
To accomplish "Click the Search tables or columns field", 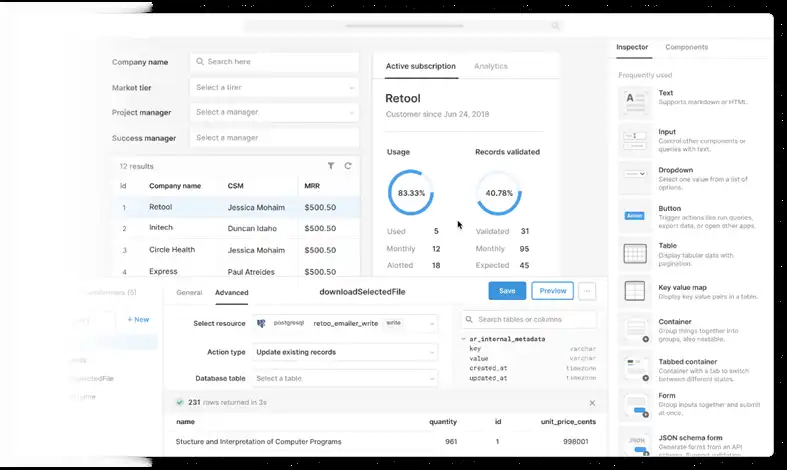I will (529, 319).
